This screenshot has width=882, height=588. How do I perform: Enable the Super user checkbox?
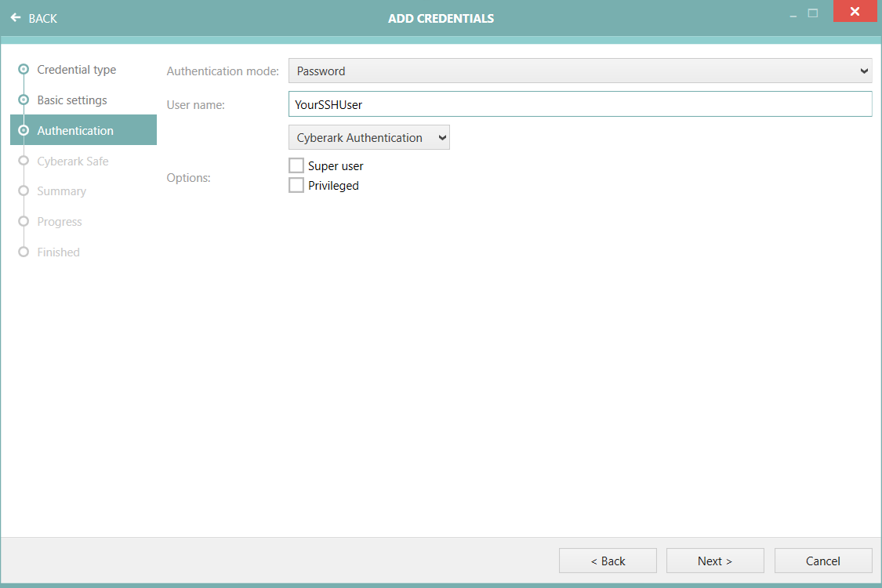tap(296, 166)
